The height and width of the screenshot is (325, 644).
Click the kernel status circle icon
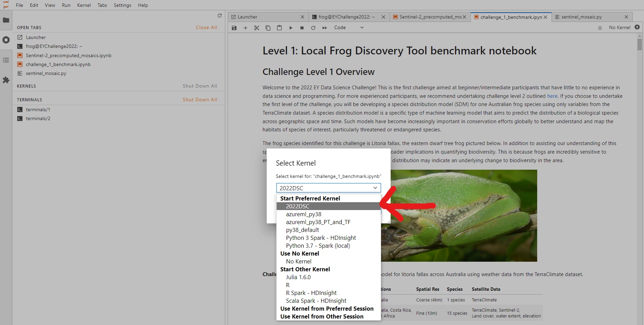click(637, 27)
